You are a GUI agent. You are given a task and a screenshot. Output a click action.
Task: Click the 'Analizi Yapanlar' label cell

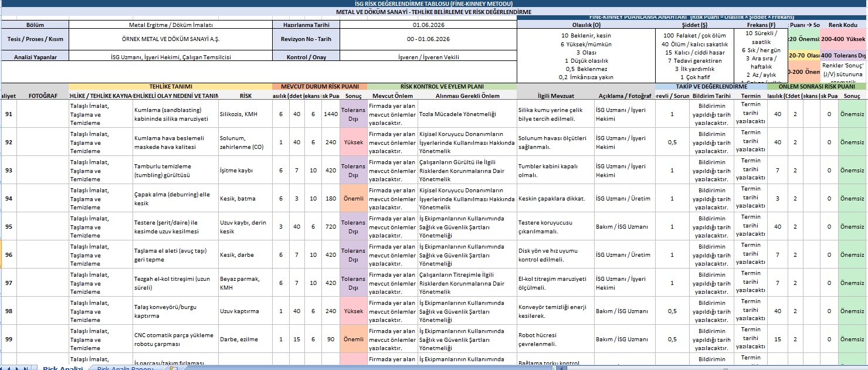pos(35,57)
